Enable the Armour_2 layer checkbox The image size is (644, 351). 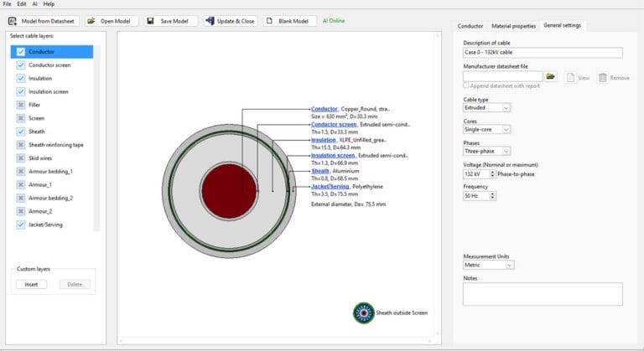(20, 211)
